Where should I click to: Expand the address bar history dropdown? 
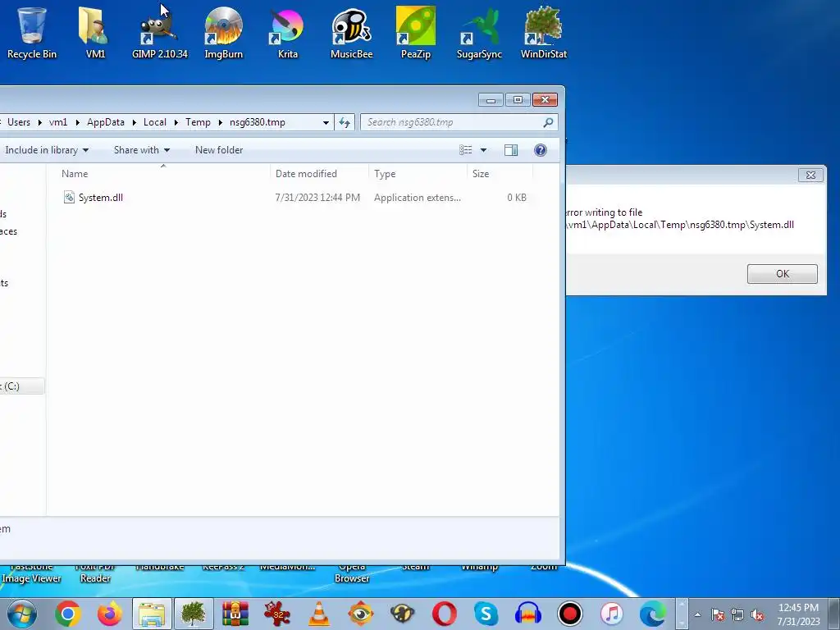[x=326, y=122]
